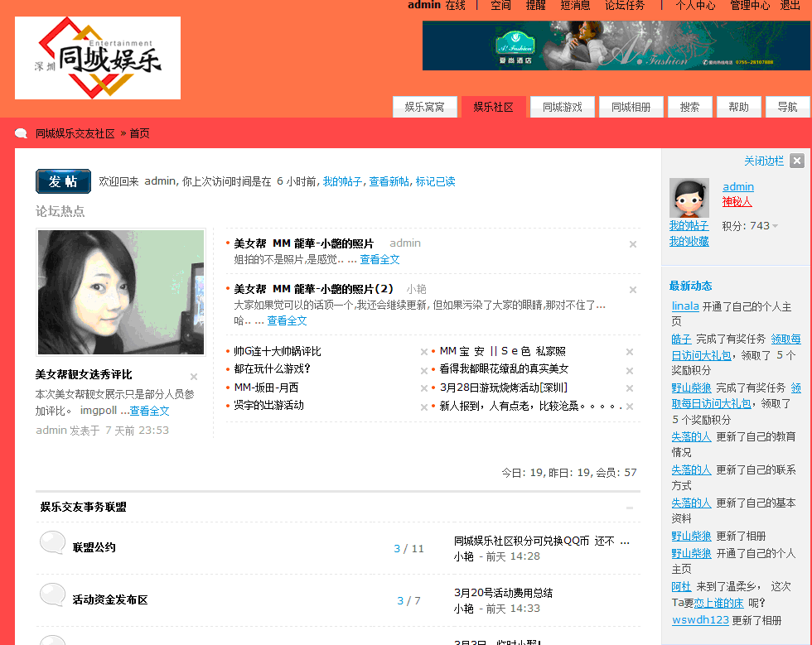Click the 退出 logout link

click(790, 5)
